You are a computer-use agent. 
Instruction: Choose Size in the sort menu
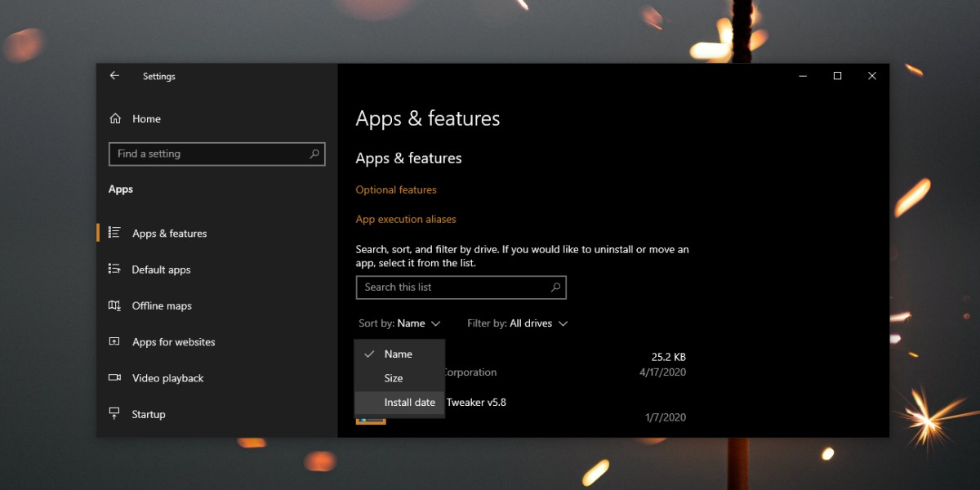[399, 378]
